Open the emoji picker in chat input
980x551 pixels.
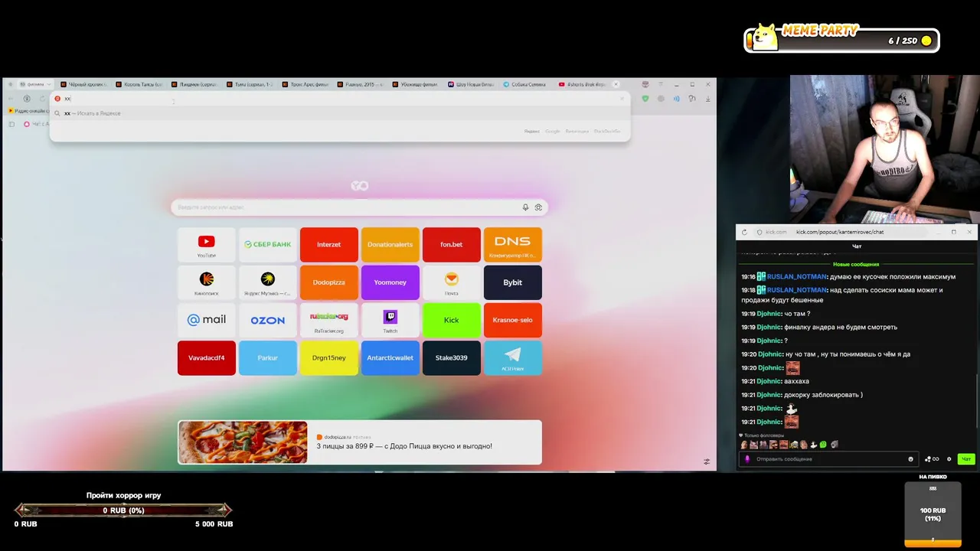click(910, 459)
